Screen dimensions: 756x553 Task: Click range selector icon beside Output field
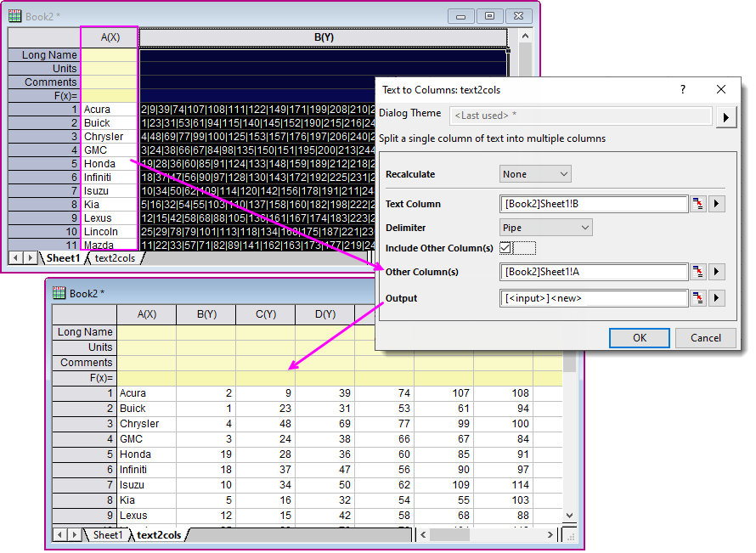698,298
